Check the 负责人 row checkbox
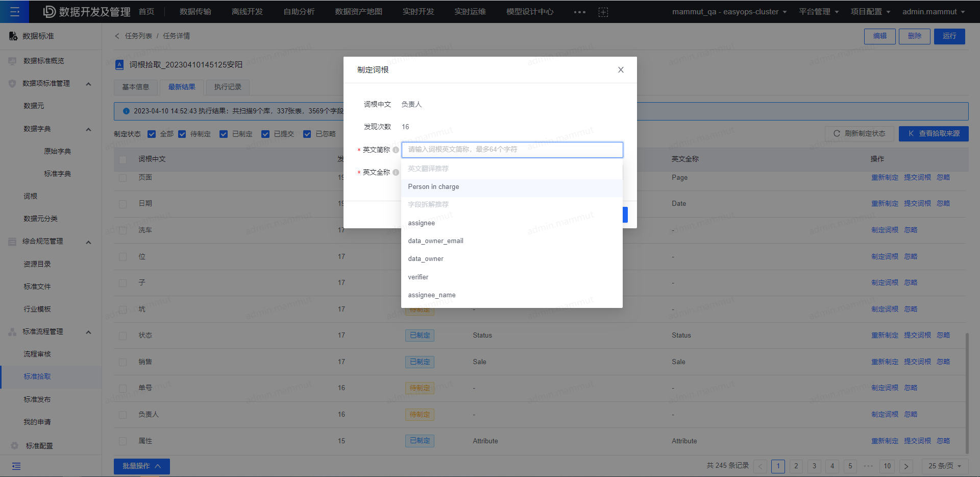 click(122, 415)
